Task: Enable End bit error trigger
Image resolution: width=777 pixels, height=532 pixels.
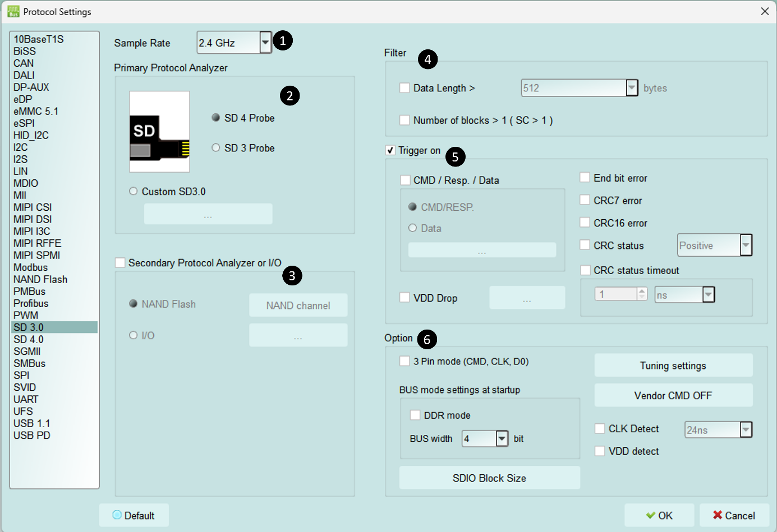Action: [x=585, y=178]
